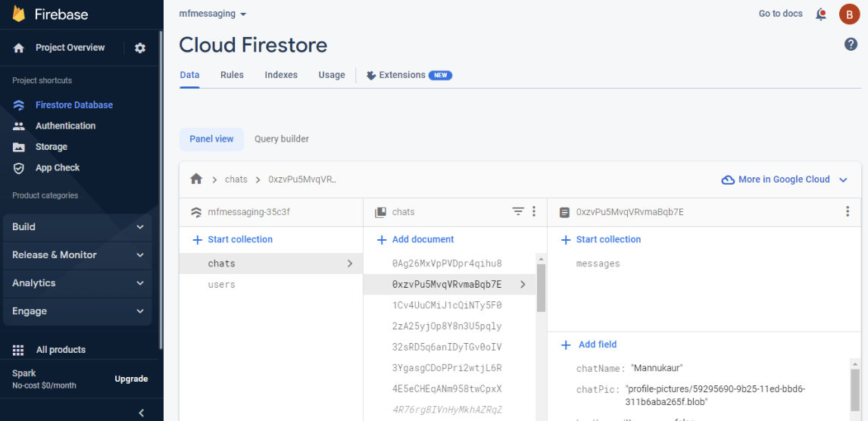Screen dimensions: 868x421
Task: Click the Storage folder icon
Action: pos(19,147)
